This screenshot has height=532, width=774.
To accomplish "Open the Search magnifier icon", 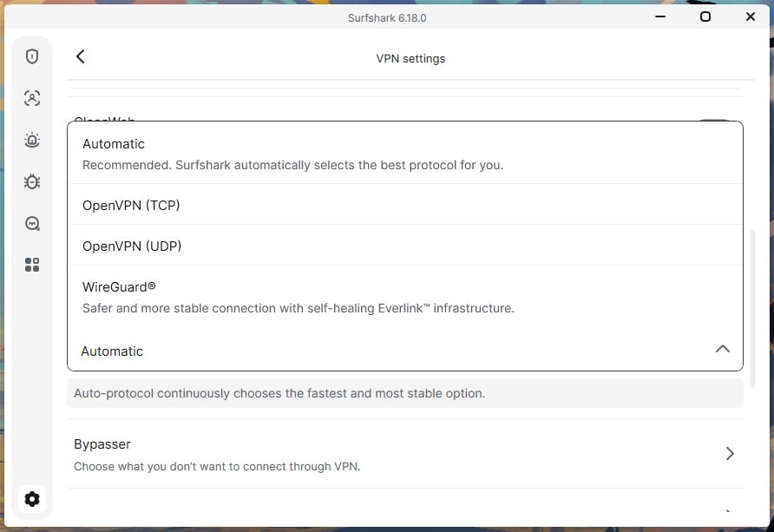I will [x=32, y=224].
